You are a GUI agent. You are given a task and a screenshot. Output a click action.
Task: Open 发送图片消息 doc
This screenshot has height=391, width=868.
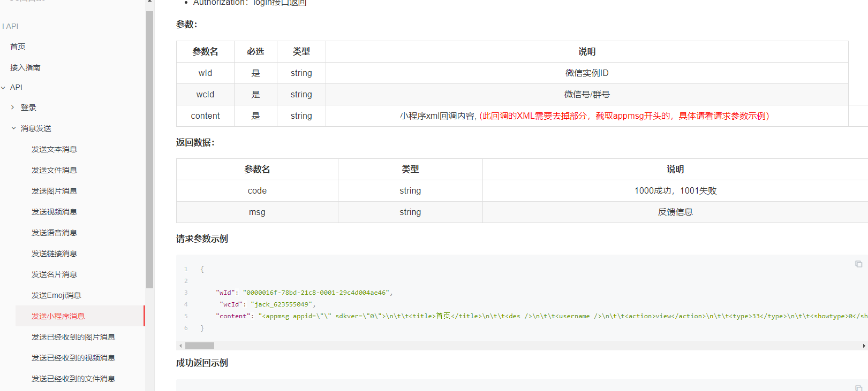pos(54,191)
